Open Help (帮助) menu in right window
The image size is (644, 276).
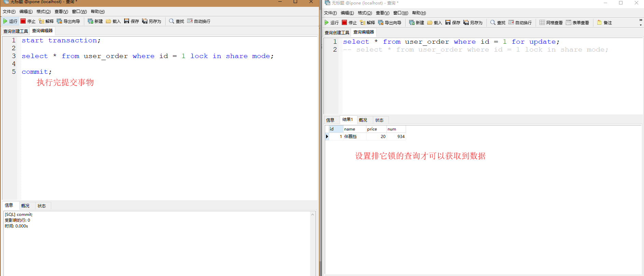(419, 13)
